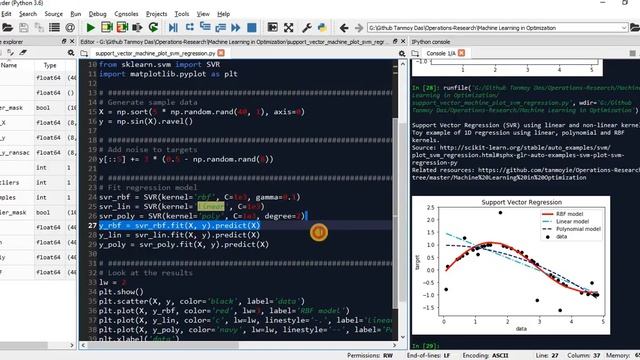Open the file switcher list icon
This screenshot has width=640, height=360.
[54, 28]
